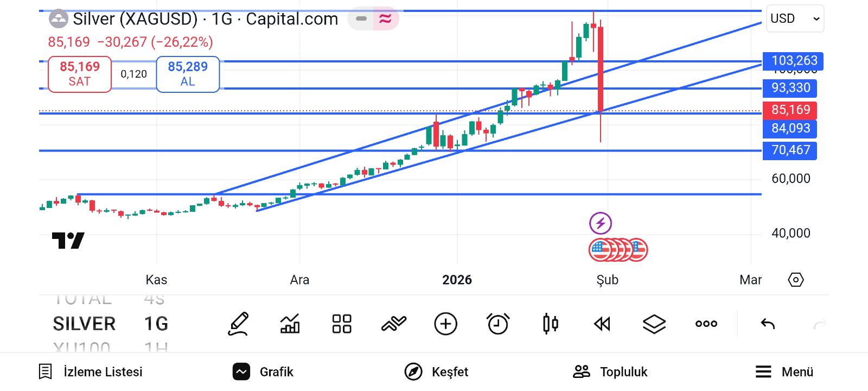
Task: Open the object layers icon
Action: click(x=654, y=324)
